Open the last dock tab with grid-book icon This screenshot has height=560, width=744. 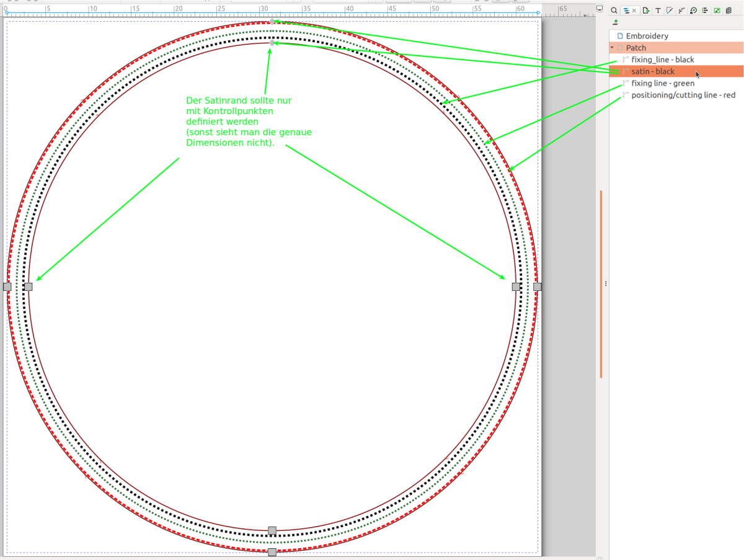tap(728, 10)
